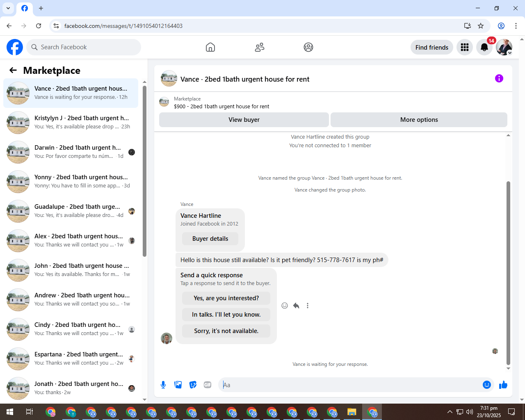Open Cindy conversation
The image size is (525, 420).
[x=71, y=329]
